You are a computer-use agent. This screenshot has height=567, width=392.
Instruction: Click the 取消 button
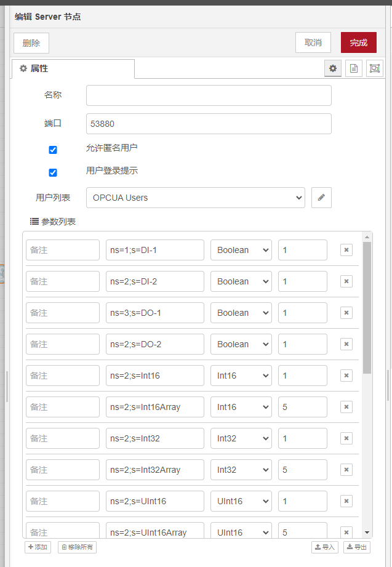[x=313, y=42]
